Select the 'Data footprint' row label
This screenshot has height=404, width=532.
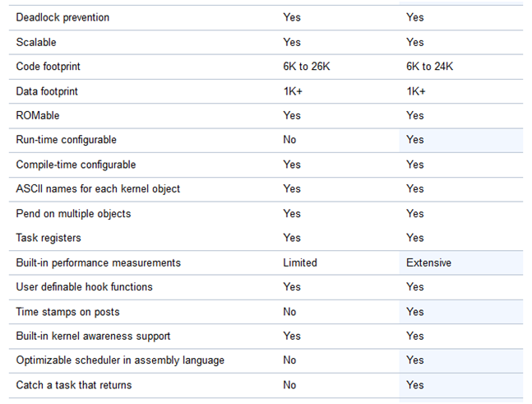(x=47, y=91)
